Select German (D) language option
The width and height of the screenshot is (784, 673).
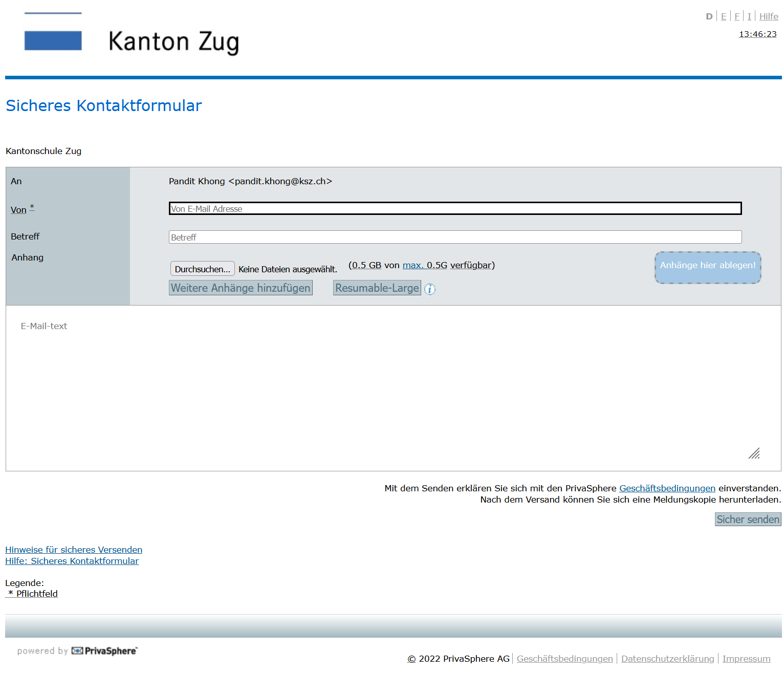(709, 16)
